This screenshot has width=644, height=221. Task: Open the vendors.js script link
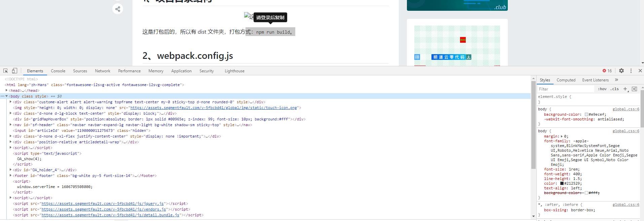(104, 209)
